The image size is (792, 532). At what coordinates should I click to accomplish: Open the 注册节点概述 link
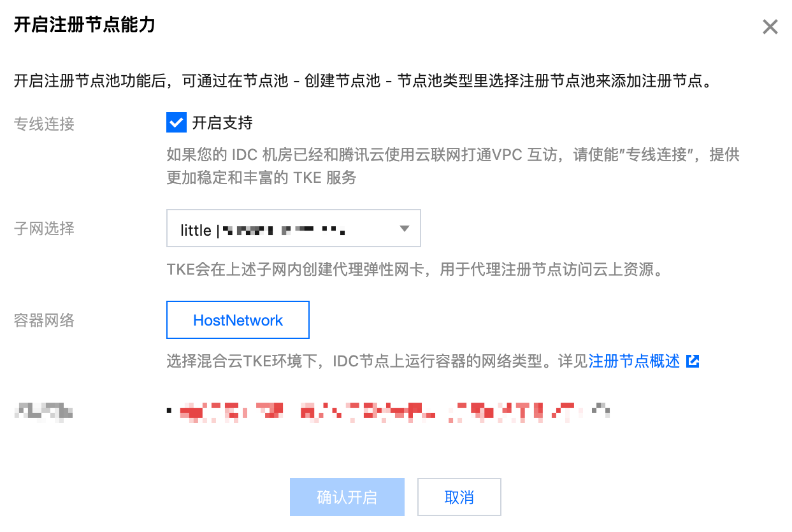pos(634,361)
